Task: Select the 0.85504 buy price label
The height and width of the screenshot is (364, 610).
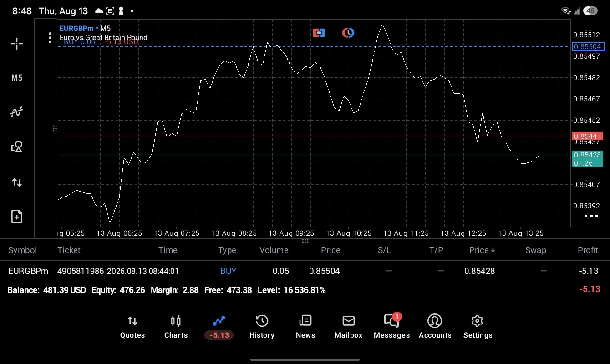Action: pos(588,46)
